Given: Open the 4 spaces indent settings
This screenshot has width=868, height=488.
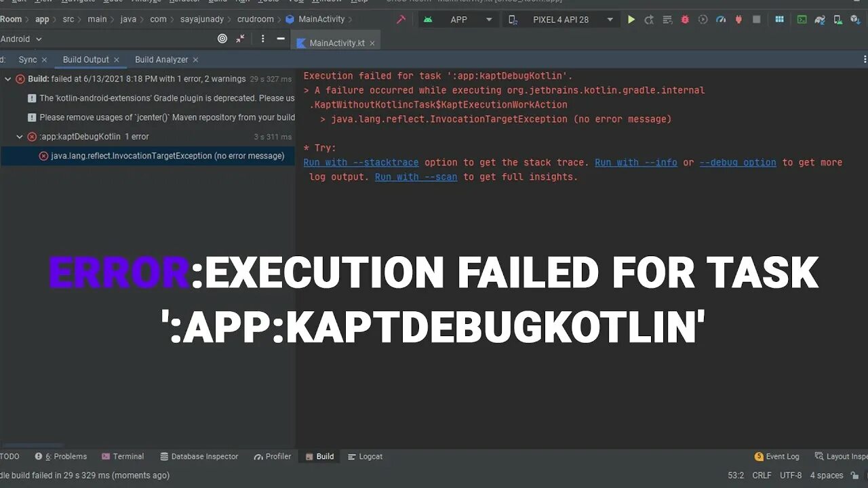Looking at the screenshot, I should tap(827, 476).
